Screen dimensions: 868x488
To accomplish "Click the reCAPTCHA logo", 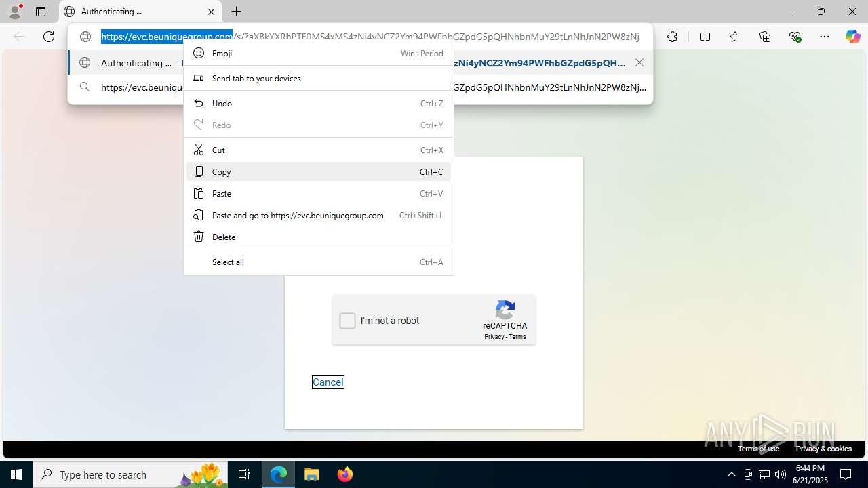I will (x=505, y=310).
